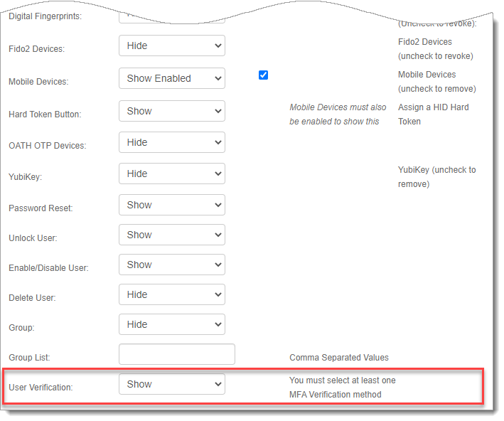Click the Comma Separated Values hint text
The width and height of the screenshot is (504, 421).
[x=339, y=358]
